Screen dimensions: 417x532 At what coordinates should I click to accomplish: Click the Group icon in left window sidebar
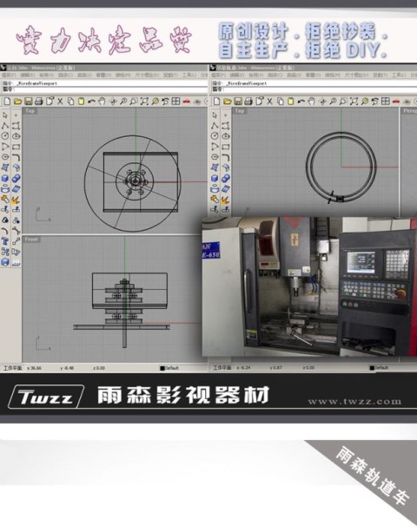(5, 220)
